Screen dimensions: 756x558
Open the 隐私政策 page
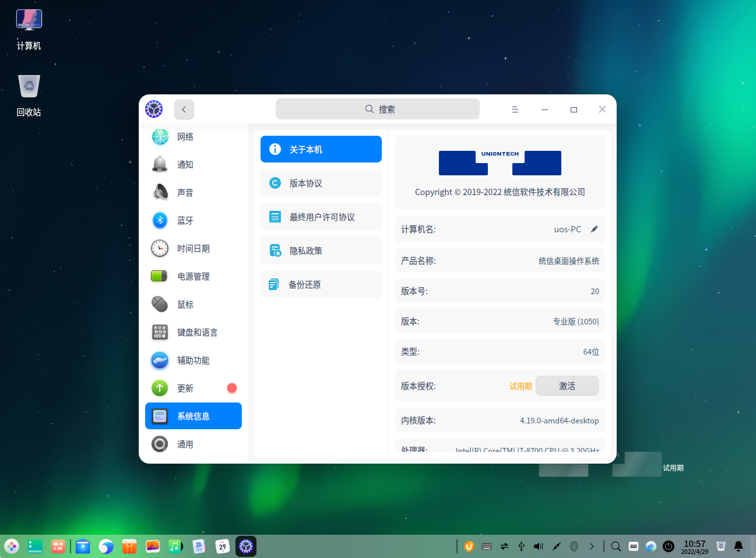321,250
